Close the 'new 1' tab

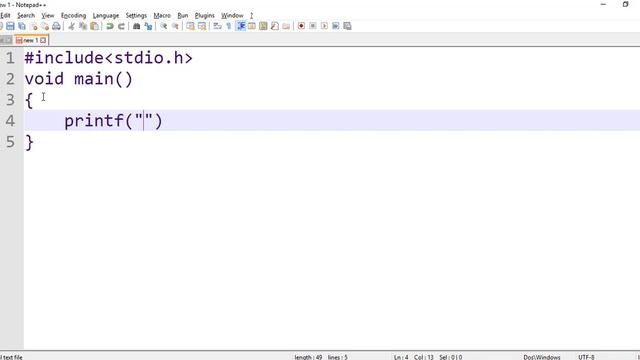pyautogui.click(x=43, y=40)
